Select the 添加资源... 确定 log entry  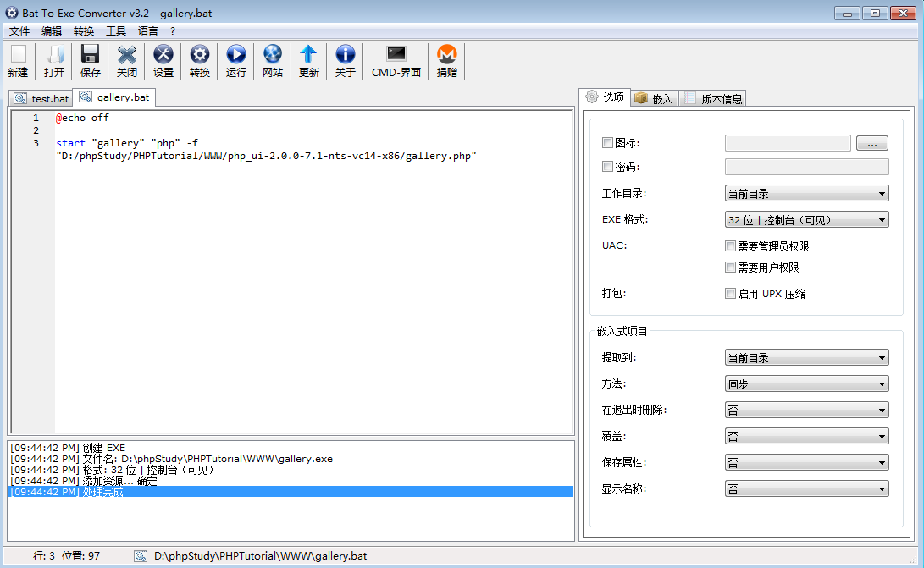(x=84, y=481)
